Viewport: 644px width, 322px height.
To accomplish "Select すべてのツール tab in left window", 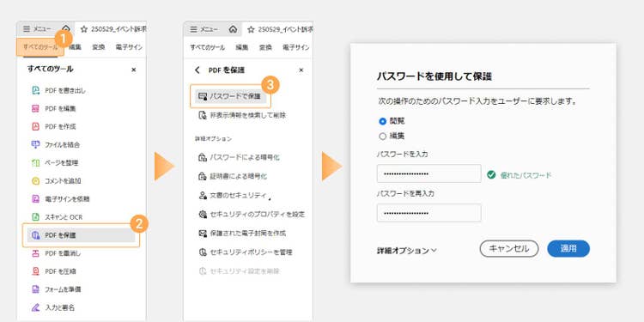I will 40,47.
